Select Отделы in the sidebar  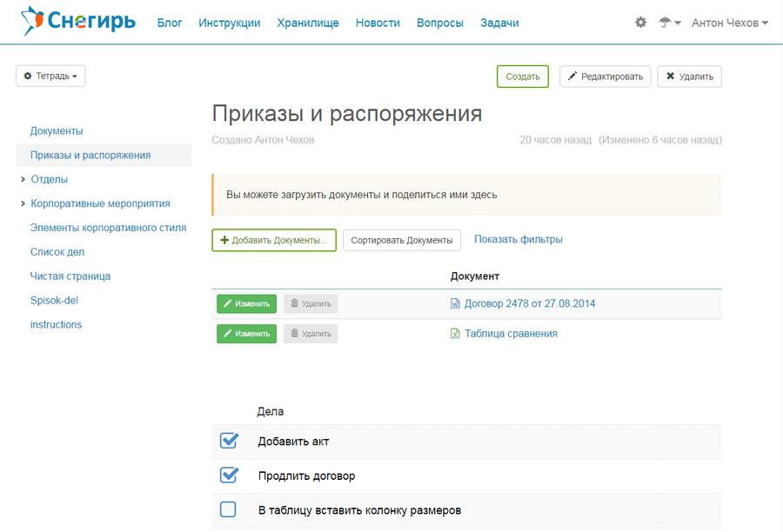coord(49,179)
